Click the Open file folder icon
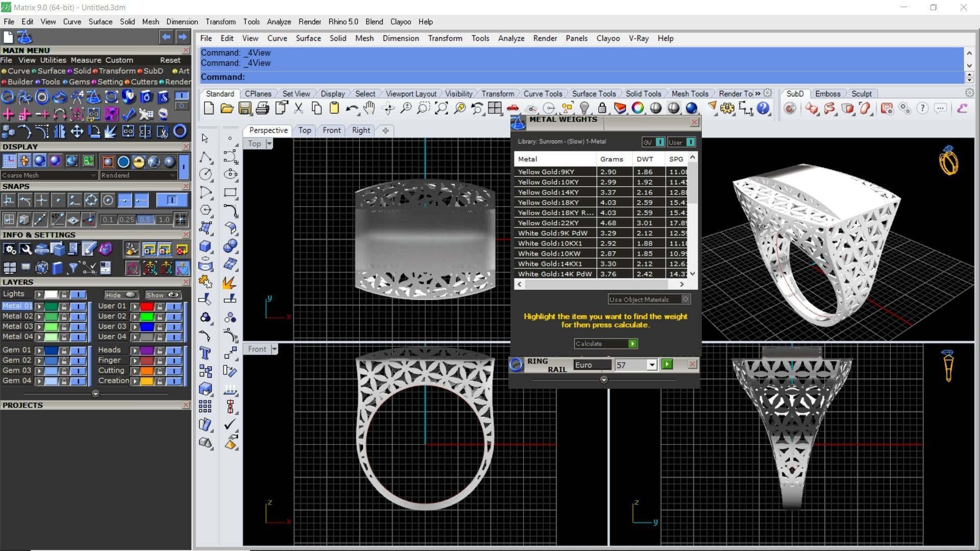The image size is (980, 551). click(x=227, y=108)
